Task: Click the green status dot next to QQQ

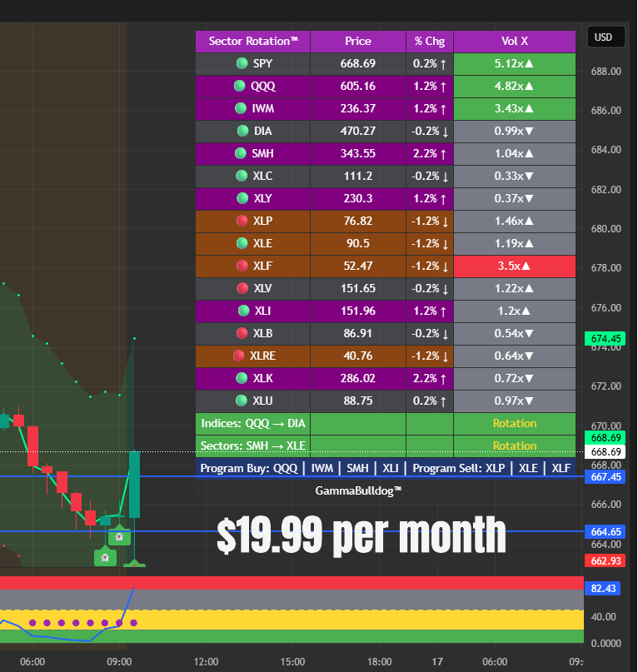Action: [239, 86]
